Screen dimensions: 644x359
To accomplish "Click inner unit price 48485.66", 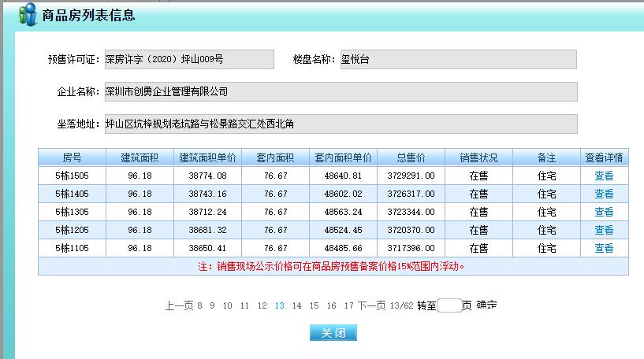I will point(343,248).
